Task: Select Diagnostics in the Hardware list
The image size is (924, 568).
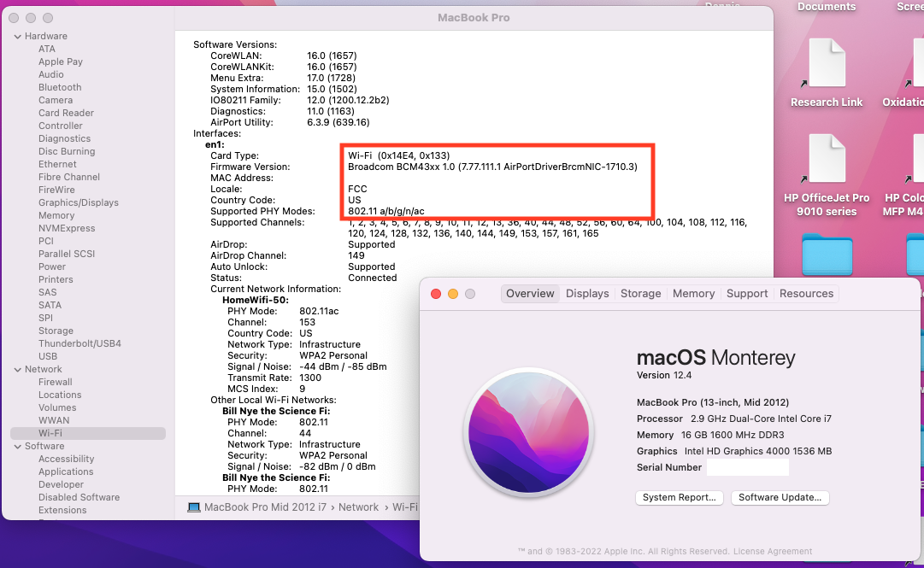Action: 65,139
